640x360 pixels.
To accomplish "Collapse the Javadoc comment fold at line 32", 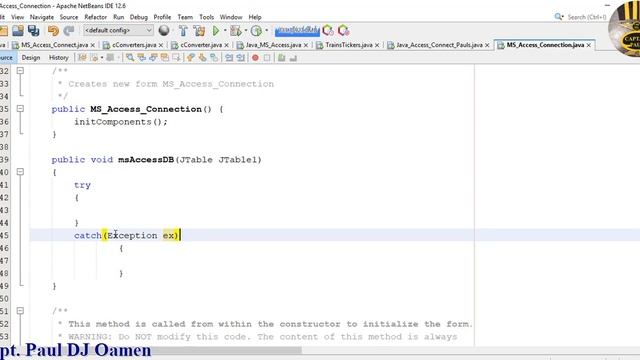I will [x=20, y=71].
